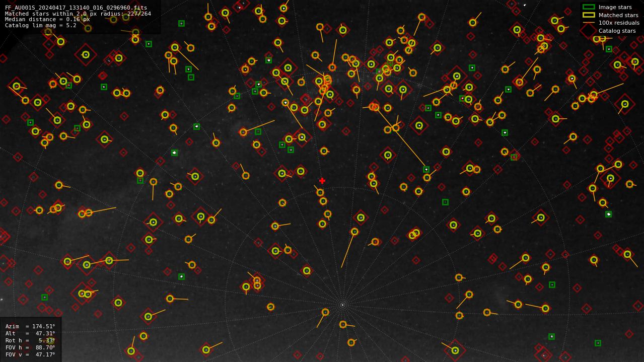644x362 pixels.
Task: Click the 'FOV v = 47.17°' value
Action: 30,354
